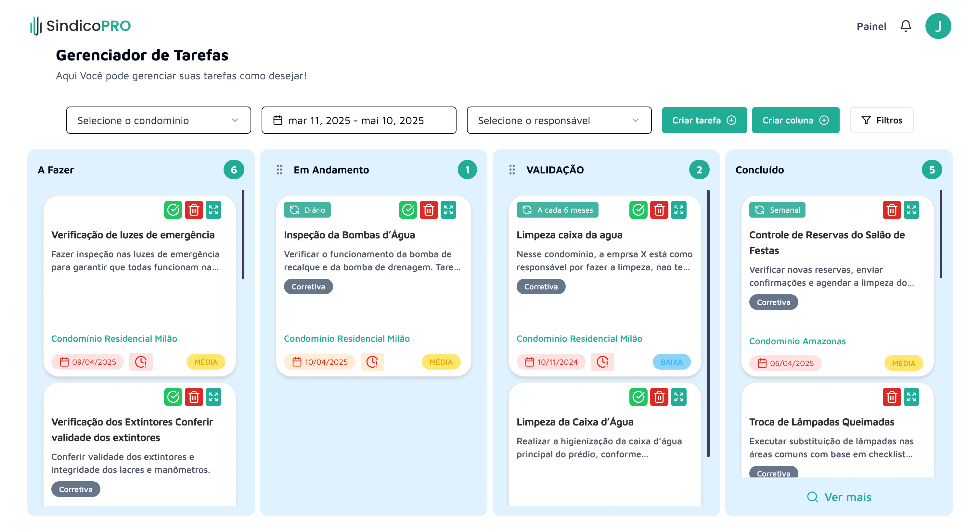The height and width of the screenshot is (532, 980).
Task: Open the date range picker
Action: coord(358,120)
